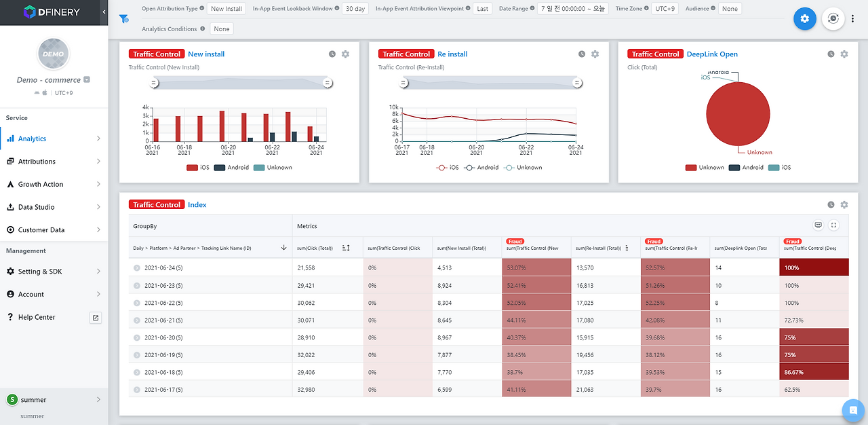868x425 pixels.
Task: Click the left range slider handle in New install chart
Action: 154,83
